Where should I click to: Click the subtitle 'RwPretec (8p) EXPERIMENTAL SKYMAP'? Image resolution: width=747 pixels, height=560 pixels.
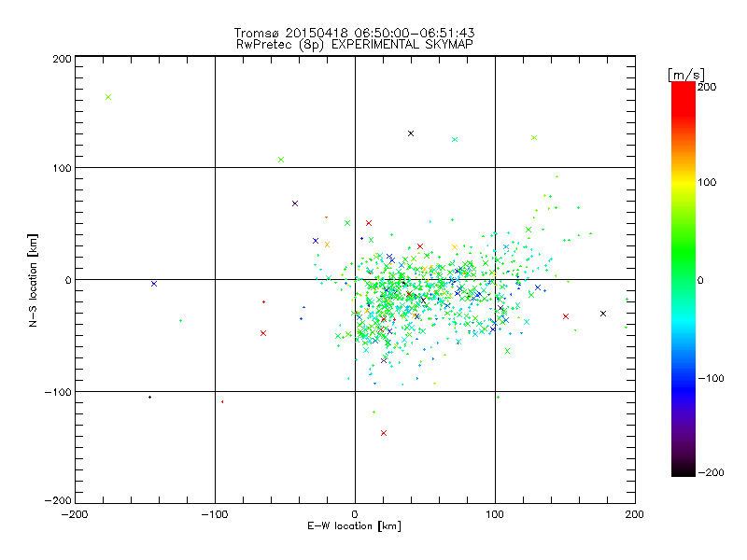pos(354,44)
